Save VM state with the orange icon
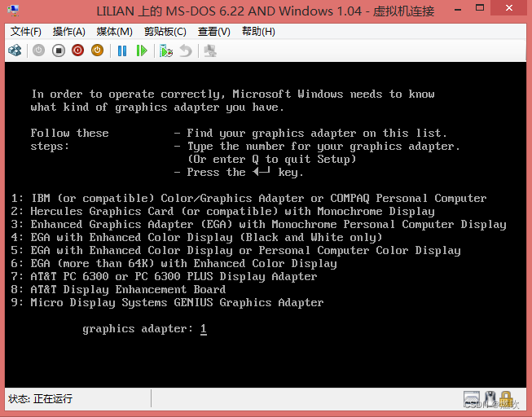Screen dimensions: 532x417 pyautogui.click(x=98, y=50)
